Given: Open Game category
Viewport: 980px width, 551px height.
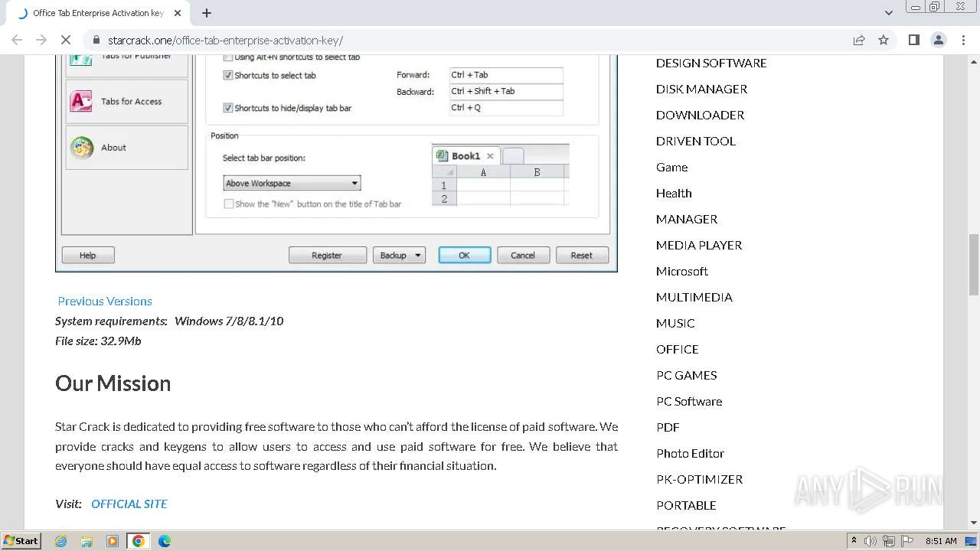Looking at the screenshot, I should click(x=671, y=167).
